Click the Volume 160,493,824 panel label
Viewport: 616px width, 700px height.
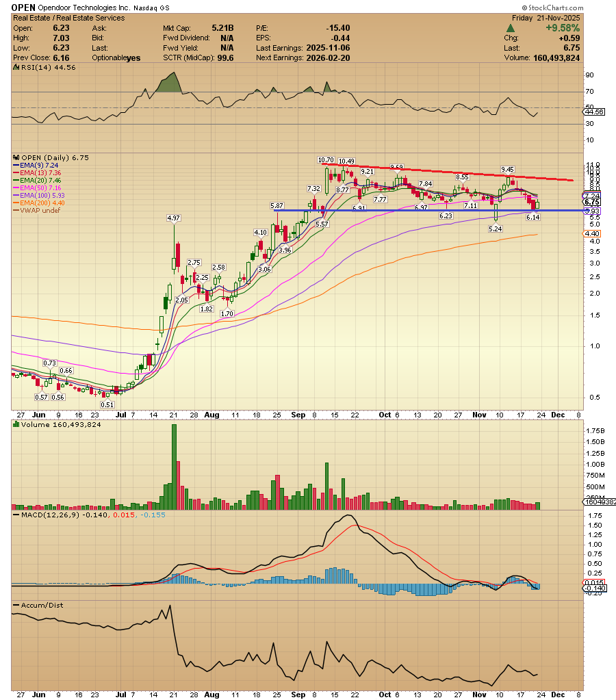point(61,424)
